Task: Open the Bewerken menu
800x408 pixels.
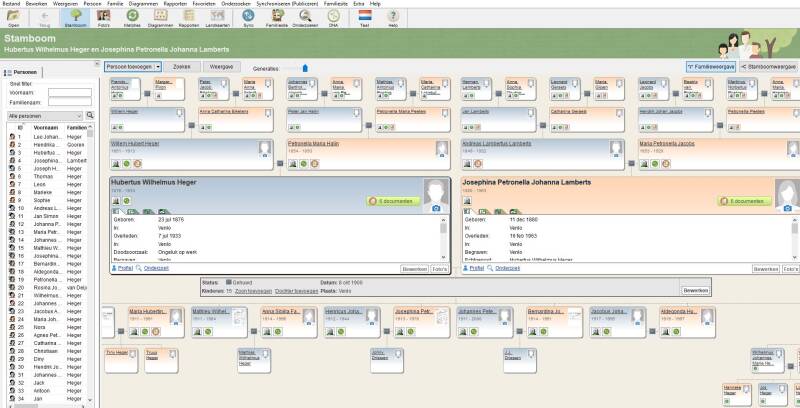Action: click(36, 4)
